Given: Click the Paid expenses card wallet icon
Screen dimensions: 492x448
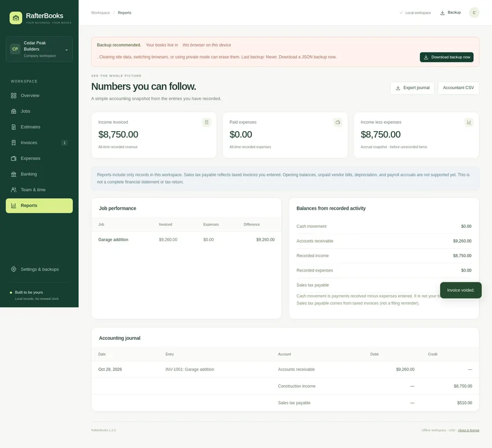Looking at the screenshot, I should click(x=338, y=122).
